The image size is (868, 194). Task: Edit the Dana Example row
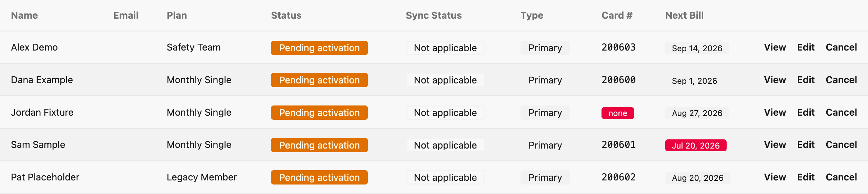pyautogui.click(x=806, y=80)
